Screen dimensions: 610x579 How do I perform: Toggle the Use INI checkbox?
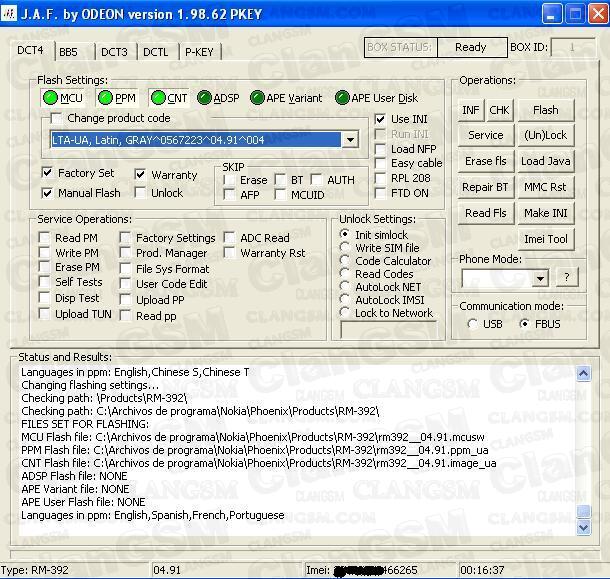click(380, 119)
